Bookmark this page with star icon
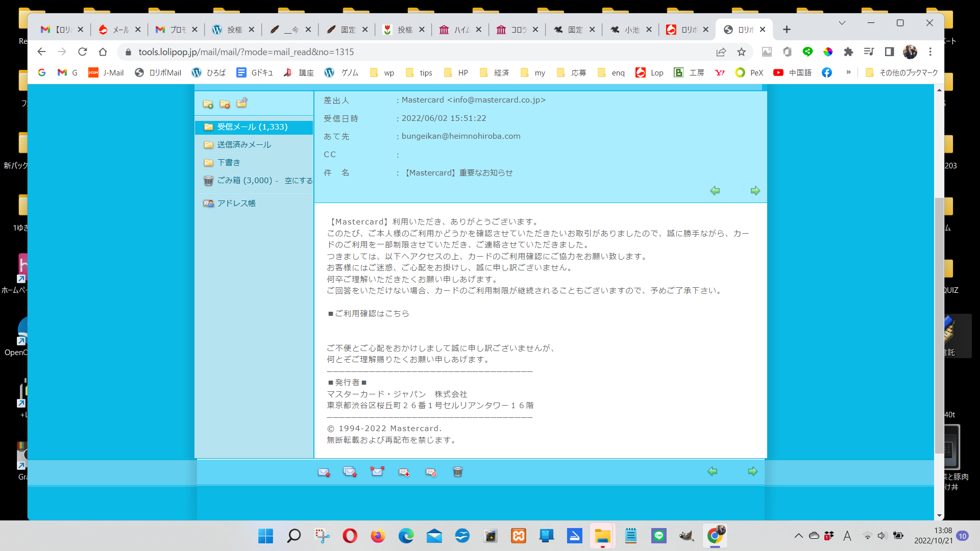980x551 pixels. tap(741, 52)
